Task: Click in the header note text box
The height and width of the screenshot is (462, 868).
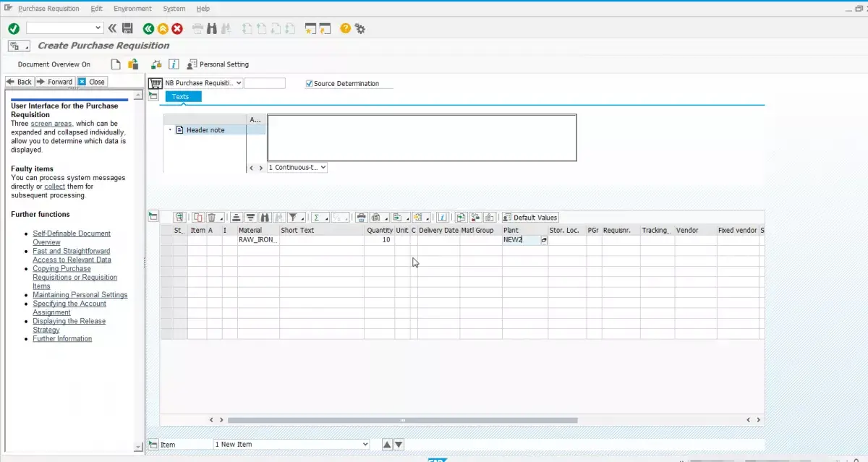Action: click(422, 137)
